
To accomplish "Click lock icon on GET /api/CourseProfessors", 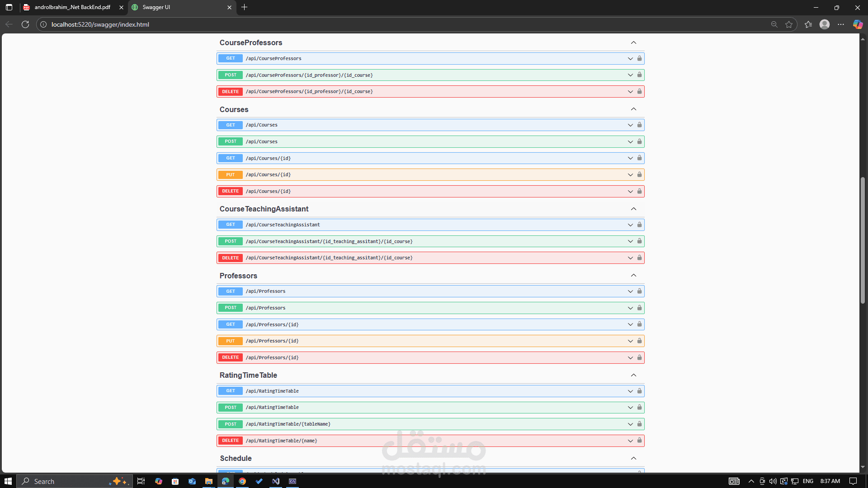I will click(x=639, y=58).
